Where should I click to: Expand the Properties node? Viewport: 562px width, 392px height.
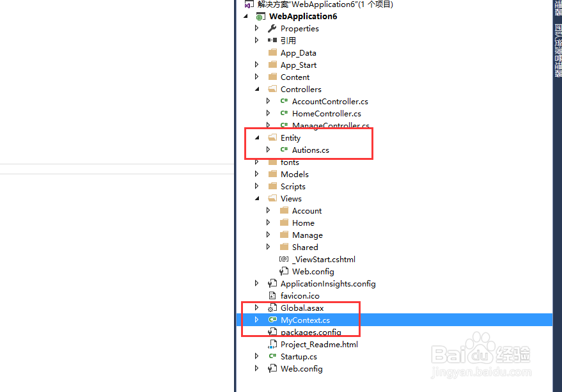[x=256, y=28]
